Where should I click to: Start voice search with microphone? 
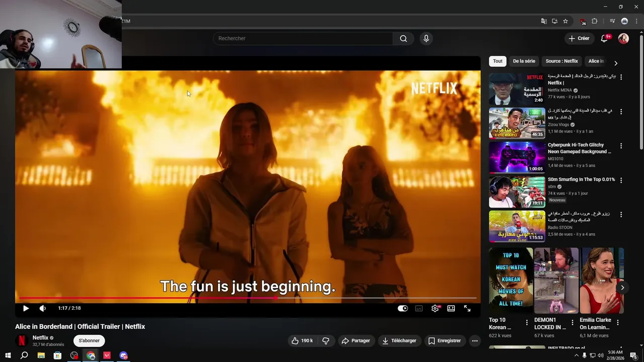point(426,38)
